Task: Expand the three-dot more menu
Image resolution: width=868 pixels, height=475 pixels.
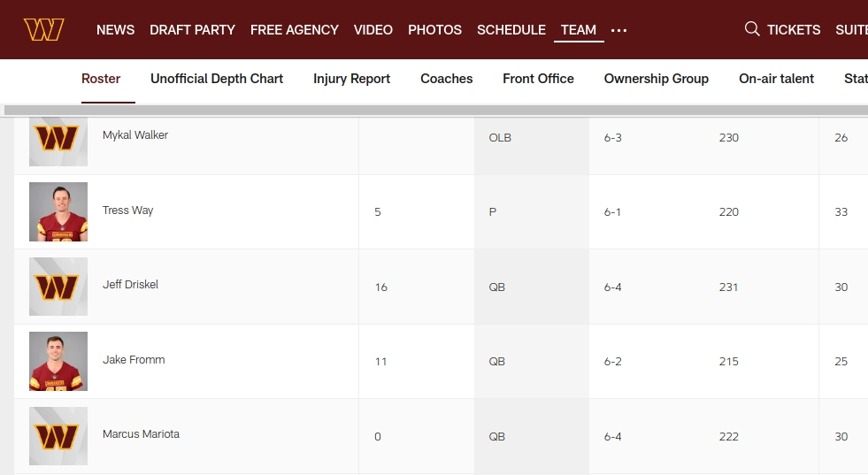Action: [x=618, y=30]
